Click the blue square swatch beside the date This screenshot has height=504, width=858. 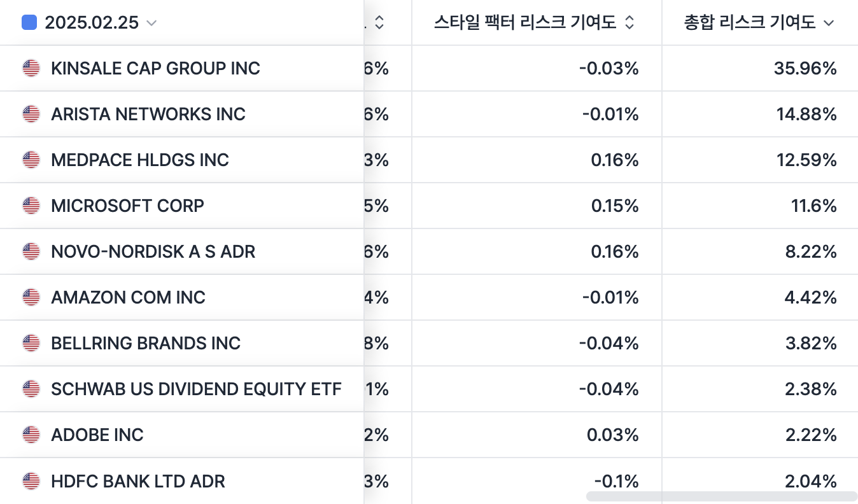coord(29,23)
